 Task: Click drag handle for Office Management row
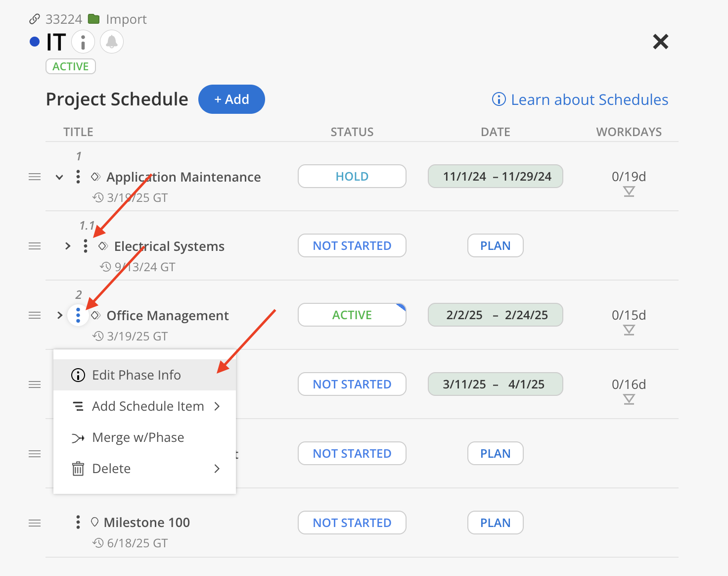[35, 315]
